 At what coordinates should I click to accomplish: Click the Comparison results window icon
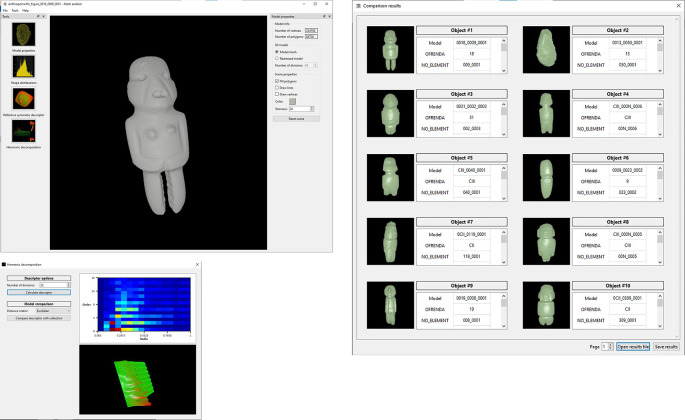358,6
